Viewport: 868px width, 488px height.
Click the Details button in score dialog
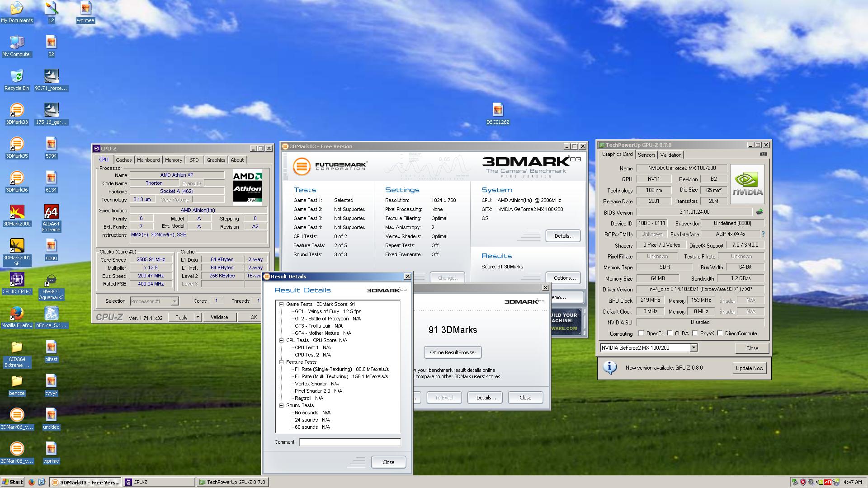coord(486,398)
